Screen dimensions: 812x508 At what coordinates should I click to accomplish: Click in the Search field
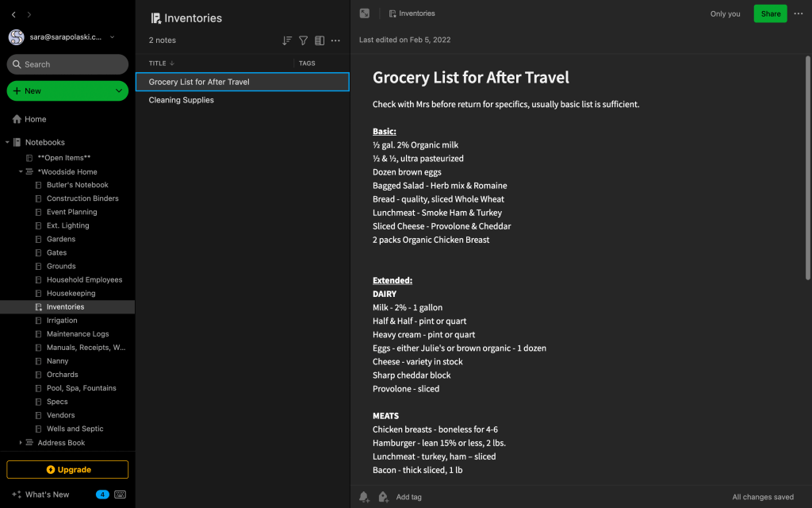pos(67,64)
